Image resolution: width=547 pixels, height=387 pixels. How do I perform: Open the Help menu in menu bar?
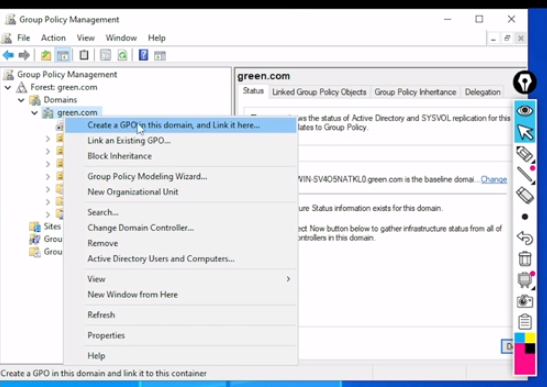coord(156,38)
